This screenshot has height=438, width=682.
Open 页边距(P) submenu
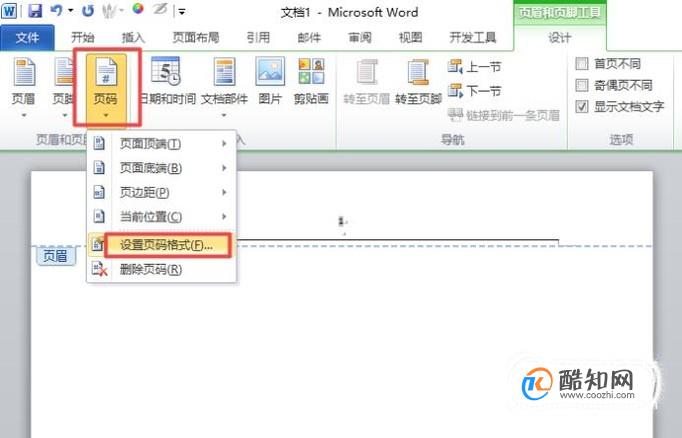(x=161, y=192)
